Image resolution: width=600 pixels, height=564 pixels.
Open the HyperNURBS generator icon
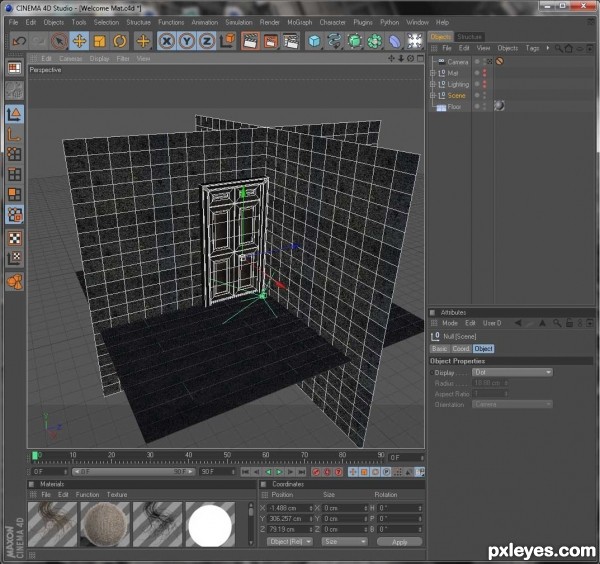coord(354,41)
